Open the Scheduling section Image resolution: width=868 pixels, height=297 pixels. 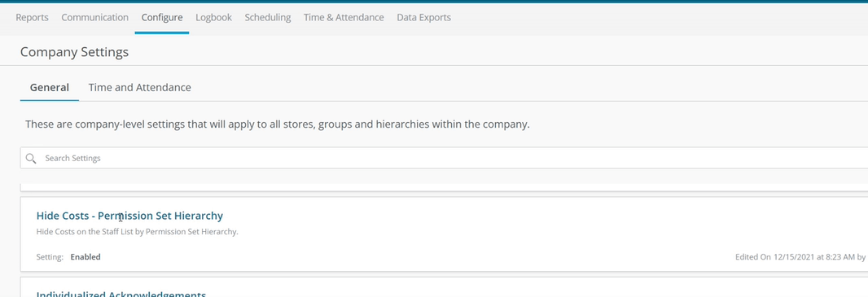pos(268,18)
